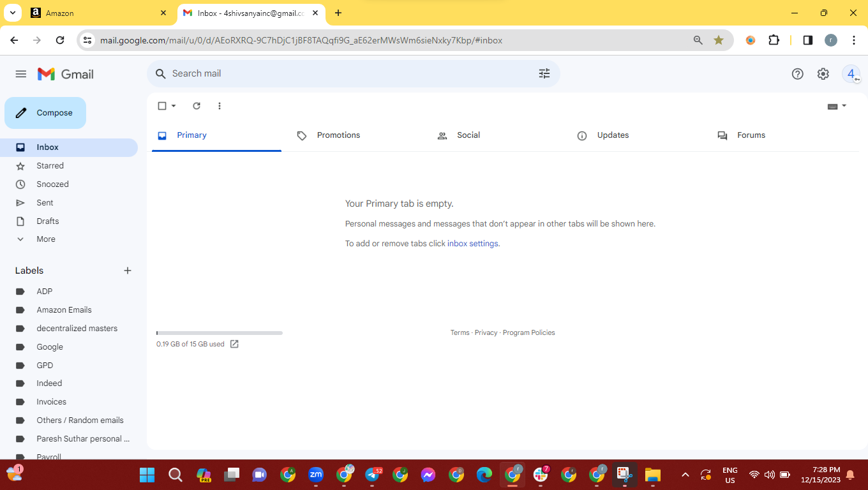The height and width of the screenshot is (490, 868).
Task: Toggle the browser side panel
Action: pos(807,40)
